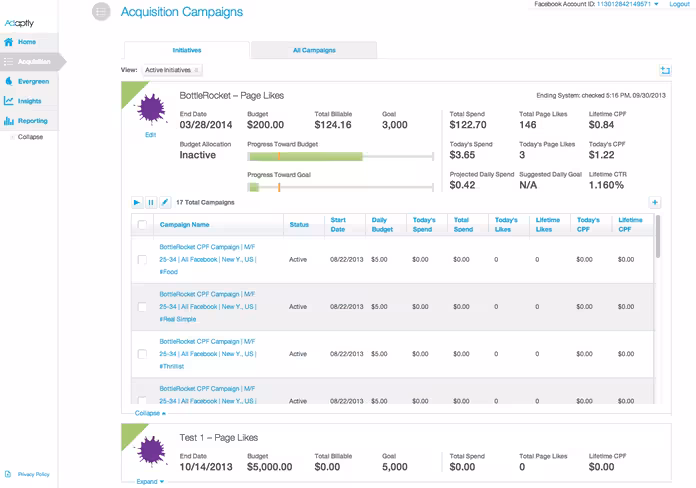Collapse the BottleRocket initiative panel

pos(150,413)
